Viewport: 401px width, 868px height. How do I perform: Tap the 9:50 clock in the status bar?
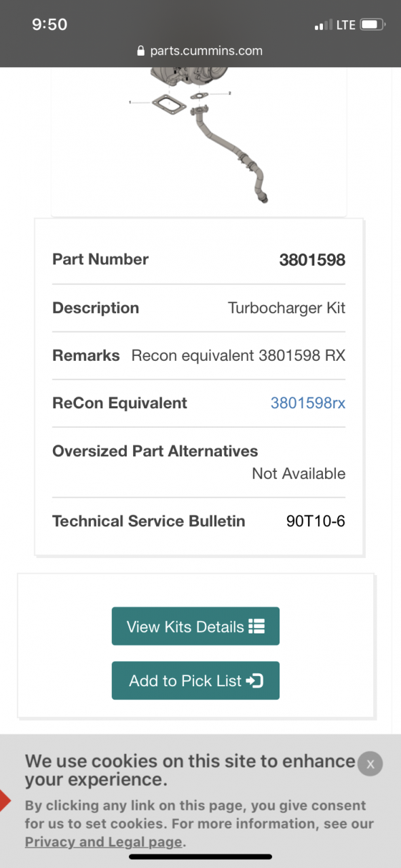[50, 24]
